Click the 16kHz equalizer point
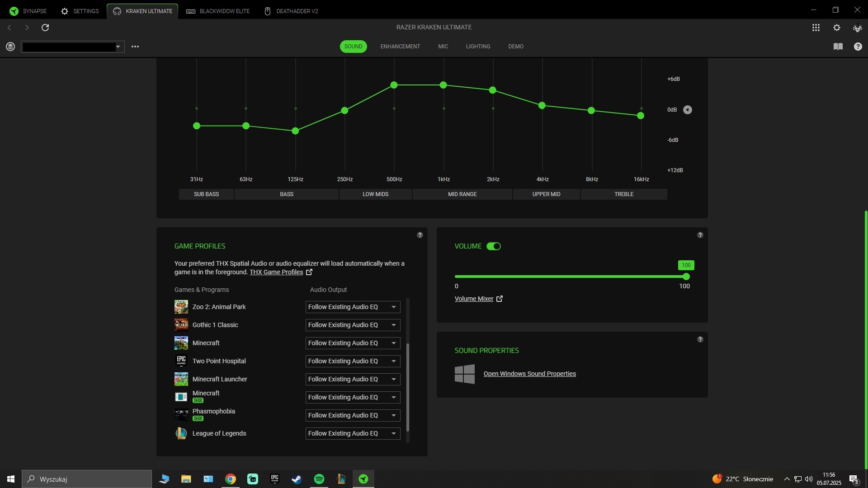The width and height of the screenshot is (868, 488). 641,116
